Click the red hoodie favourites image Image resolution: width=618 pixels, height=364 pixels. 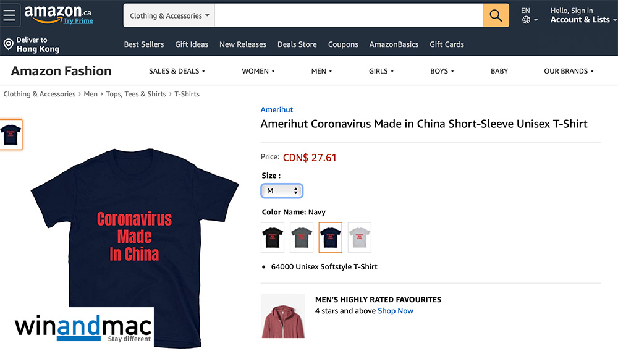(283, 316)
